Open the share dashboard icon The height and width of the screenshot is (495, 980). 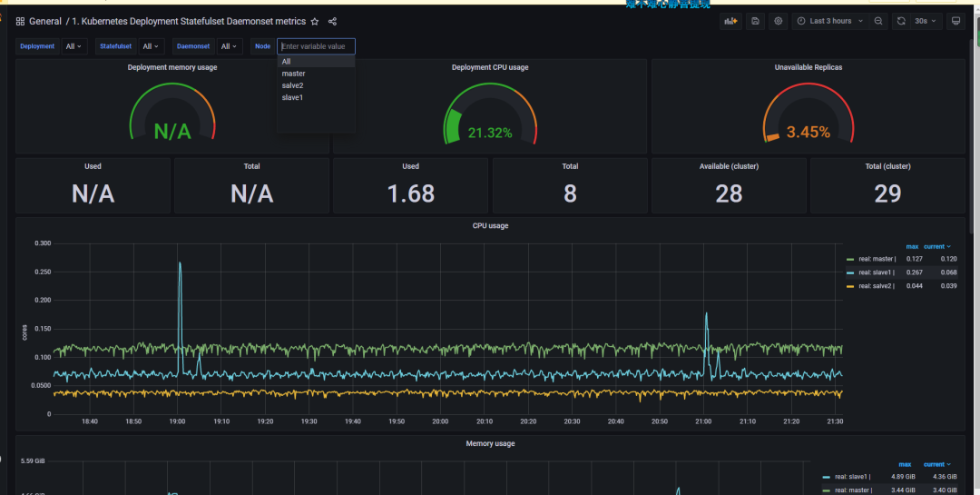332,21
